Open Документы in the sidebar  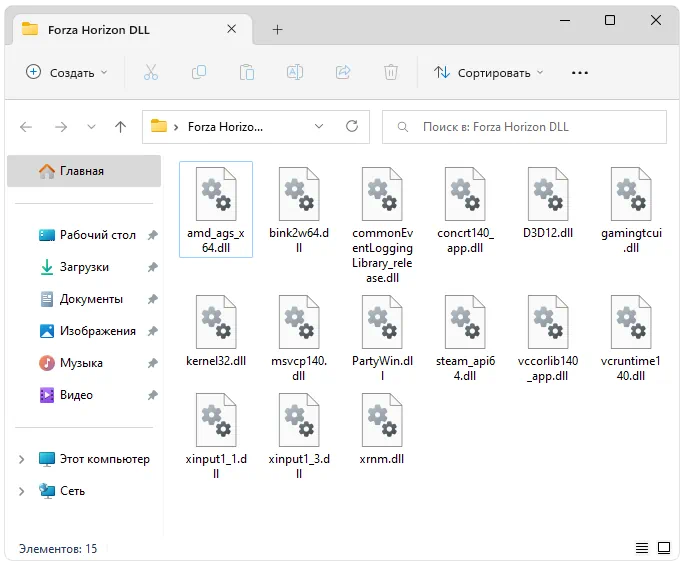pyautogui.click(x=81, y=299)
